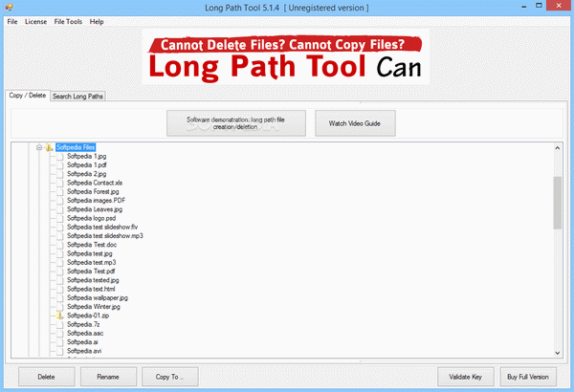Select Softpedia test.mp3 in the tree
574x392 pixels.
[92, 262]
